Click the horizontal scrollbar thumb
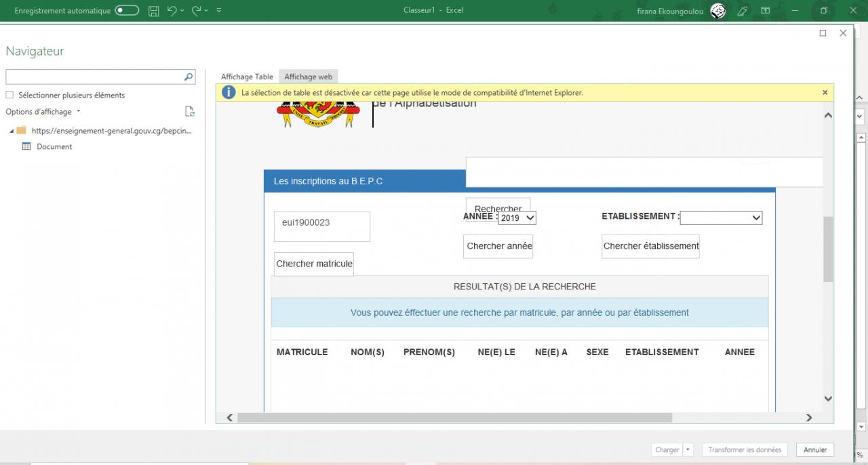868x465 pixels. click(454, 418)
